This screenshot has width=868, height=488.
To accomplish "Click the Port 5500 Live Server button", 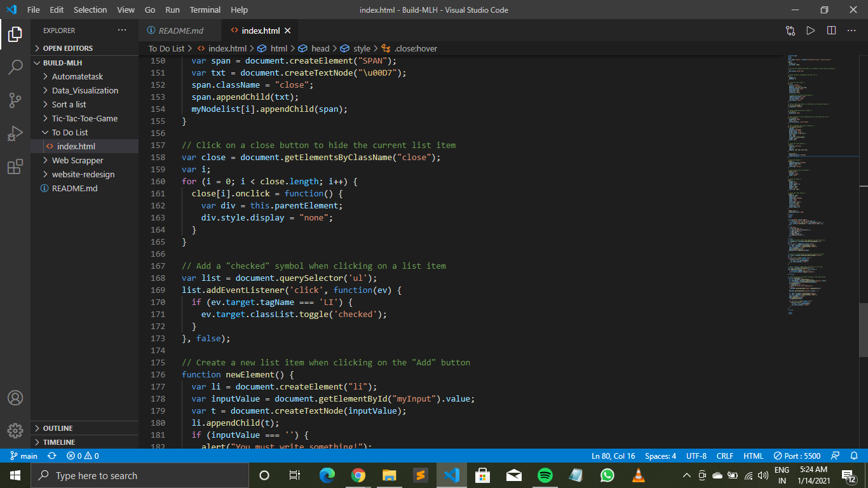I will click(797, 456).
